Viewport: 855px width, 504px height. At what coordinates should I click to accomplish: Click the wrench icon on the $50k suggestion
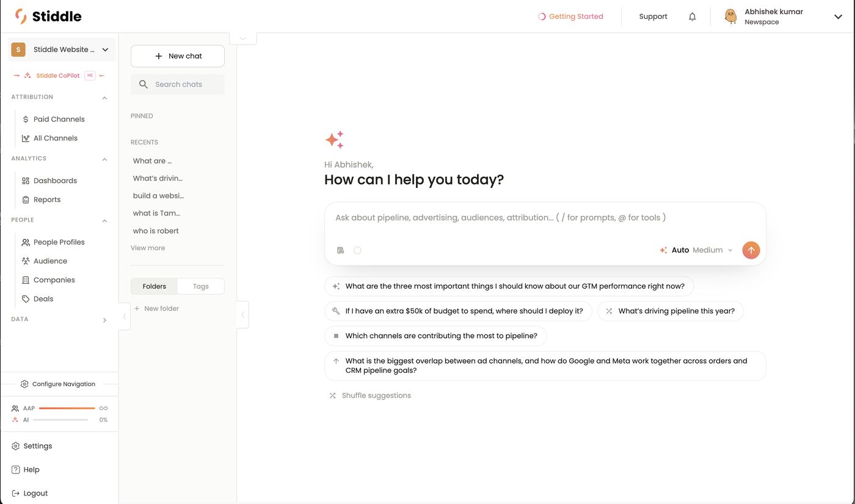tap(336, 311)
